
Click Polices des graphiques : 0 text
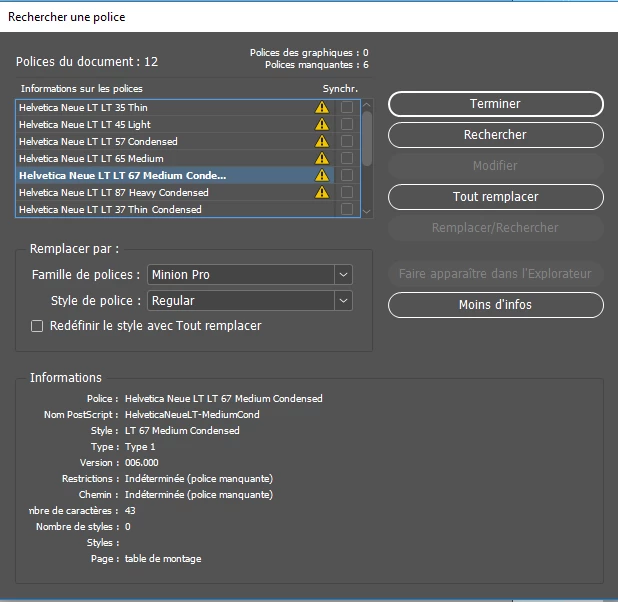point(309,53)
